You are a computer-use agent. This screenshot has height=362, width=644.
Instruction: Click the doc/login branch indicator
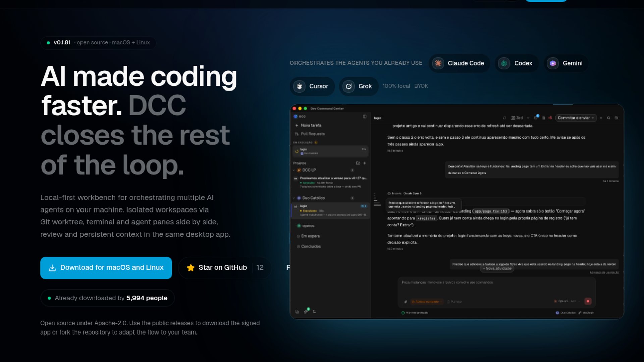[586, 313]
